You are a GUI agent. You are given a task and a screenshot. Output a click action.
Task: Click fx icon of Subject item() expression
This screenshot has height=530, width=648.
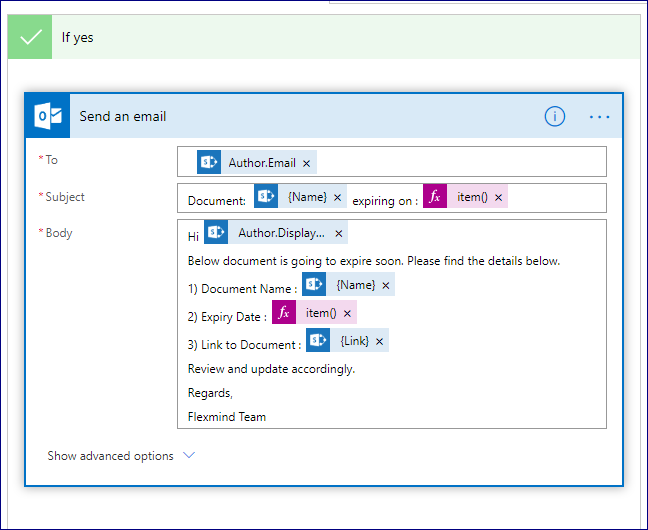pos(435,196)
